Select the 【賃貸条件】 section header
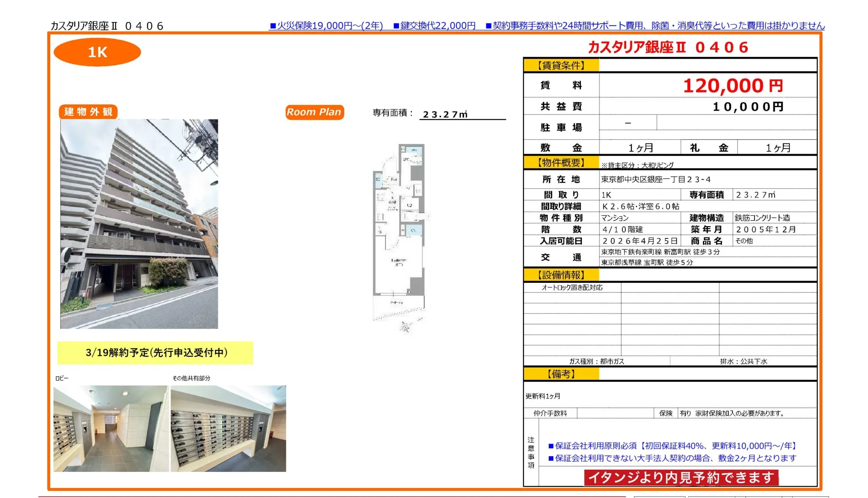 [x=561, y=65]
